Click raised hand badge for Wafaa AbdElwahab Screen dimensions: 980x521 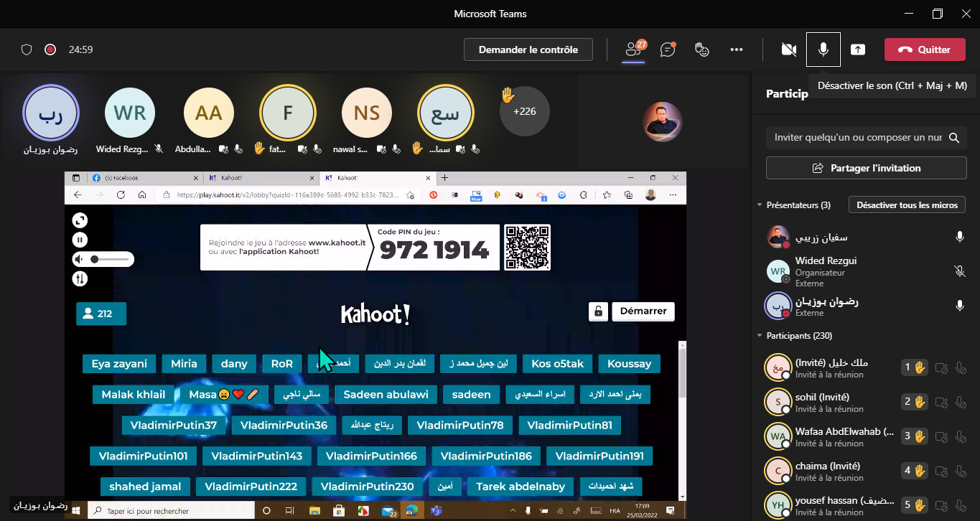click(x=914, y=436)
